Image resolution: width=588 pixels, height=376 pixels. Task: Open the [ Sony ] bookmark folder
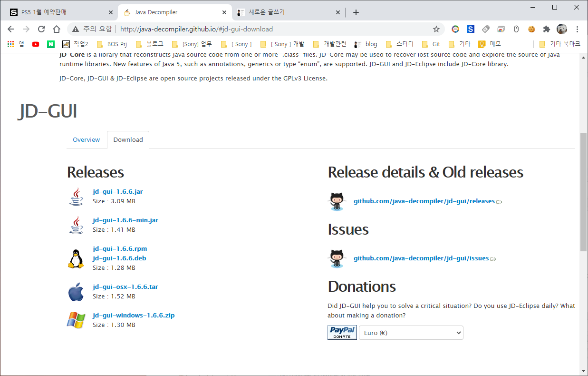236,44
